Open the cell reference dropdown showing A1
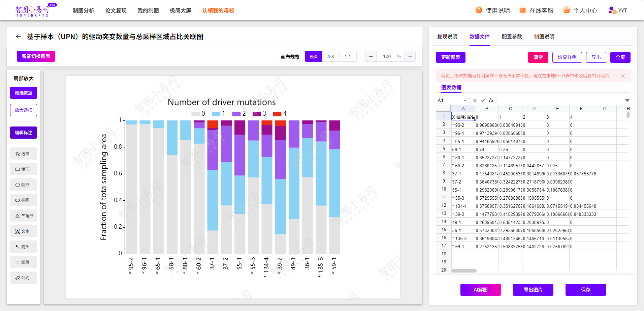The height and width of the screenshot is (311, 644). click(465, 100)
